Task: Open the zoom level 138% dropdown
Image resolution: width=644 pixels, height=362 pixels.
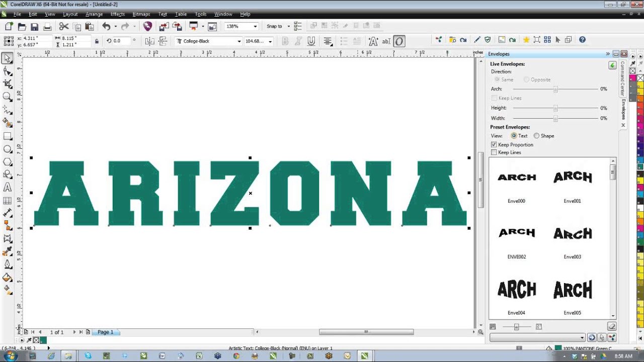Action: coord(255,27)
